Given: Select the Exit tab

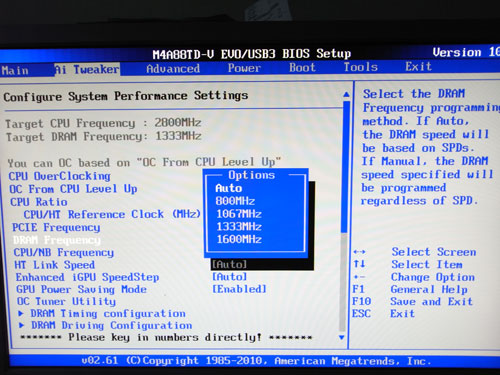Looking at the screenshot, I should point(418,67).
